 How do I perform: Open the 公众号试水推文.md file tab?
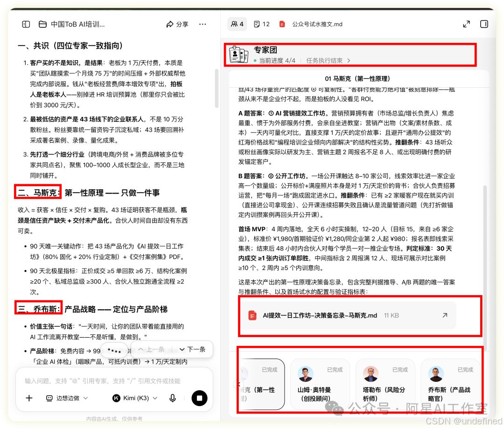pyautogui.click(x=311, y=24)
